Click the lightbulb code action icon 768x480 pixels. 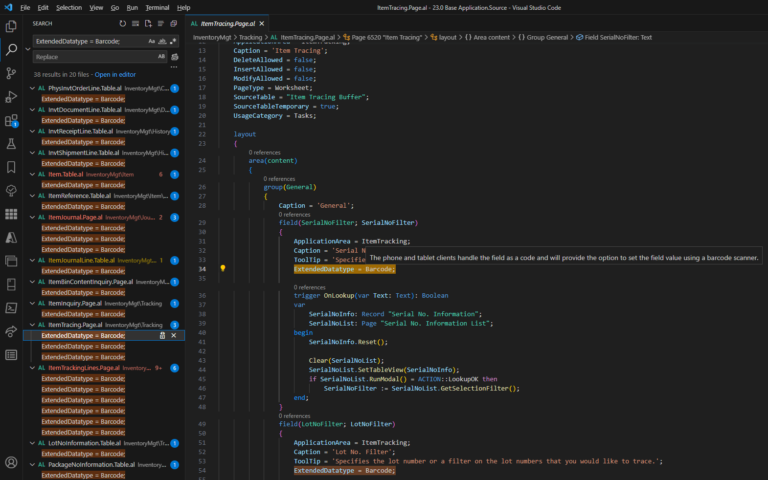(222, 269)
